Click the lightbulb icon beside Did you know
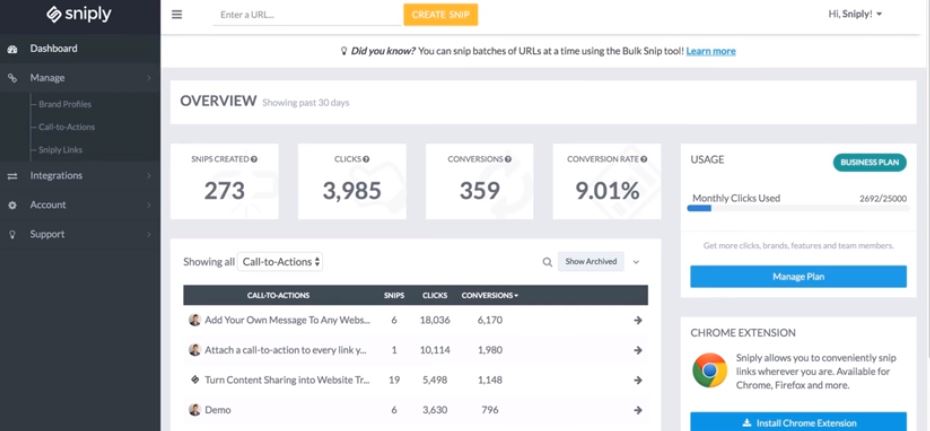This screenshot has height=431, width=930. (343, 52)
